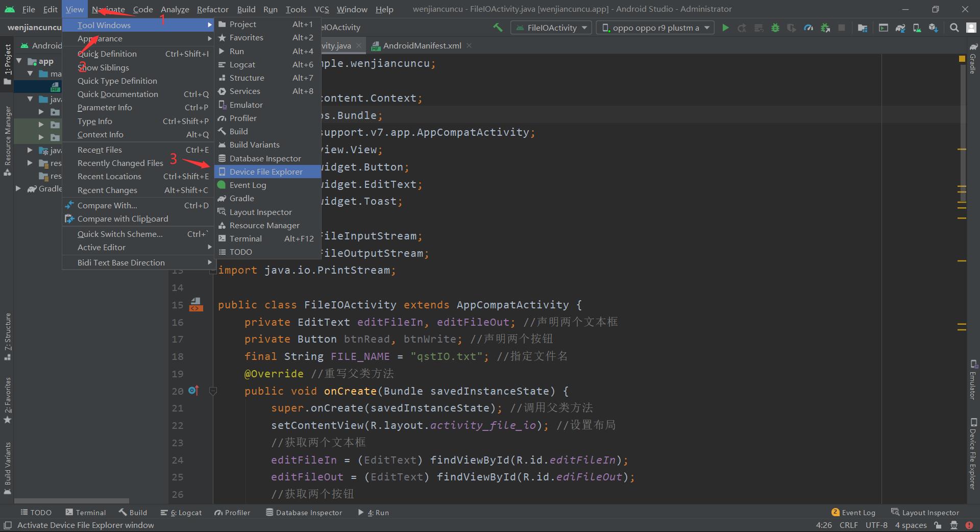Viewport: 980px width, 532px height.
Task: Expand Appearance submenu in View menu
Action: tap(138, 38)
